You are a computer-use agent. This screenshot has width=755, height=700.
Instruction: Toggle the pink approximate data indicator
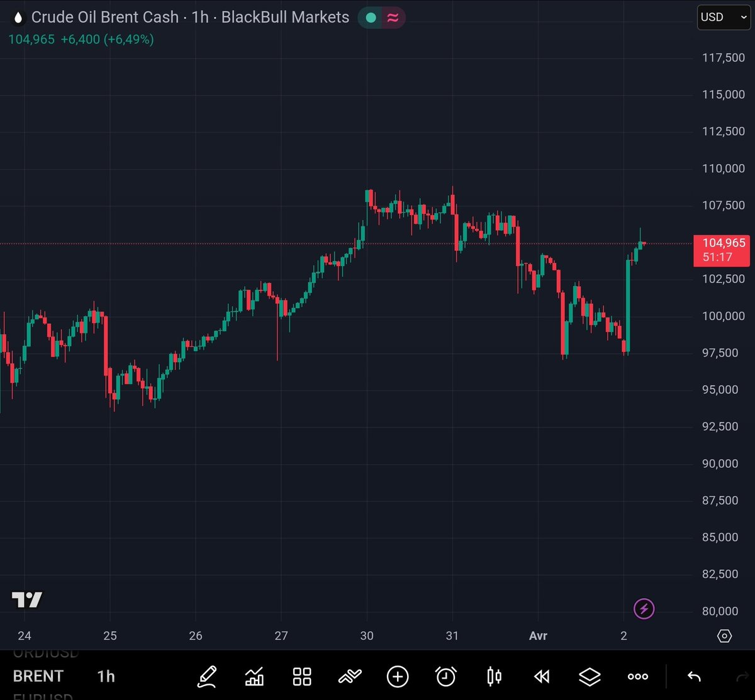click(x=393, y=18)
